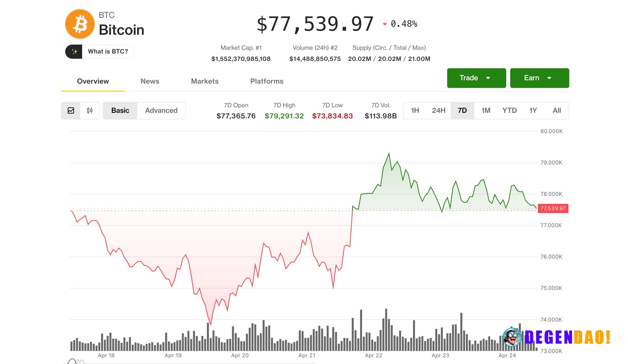Open the News tab
628x364 pixels.
[150, 81]
